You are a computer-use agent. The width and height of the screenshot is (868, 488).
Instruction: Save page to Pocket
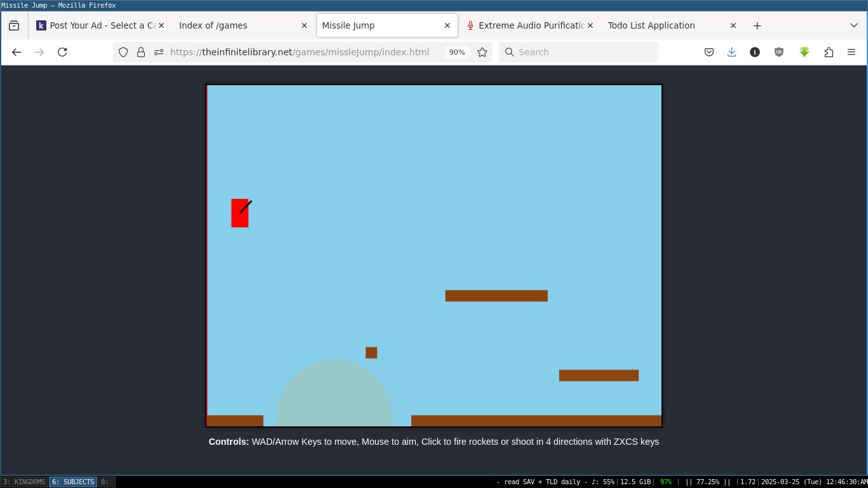(709, 52)
